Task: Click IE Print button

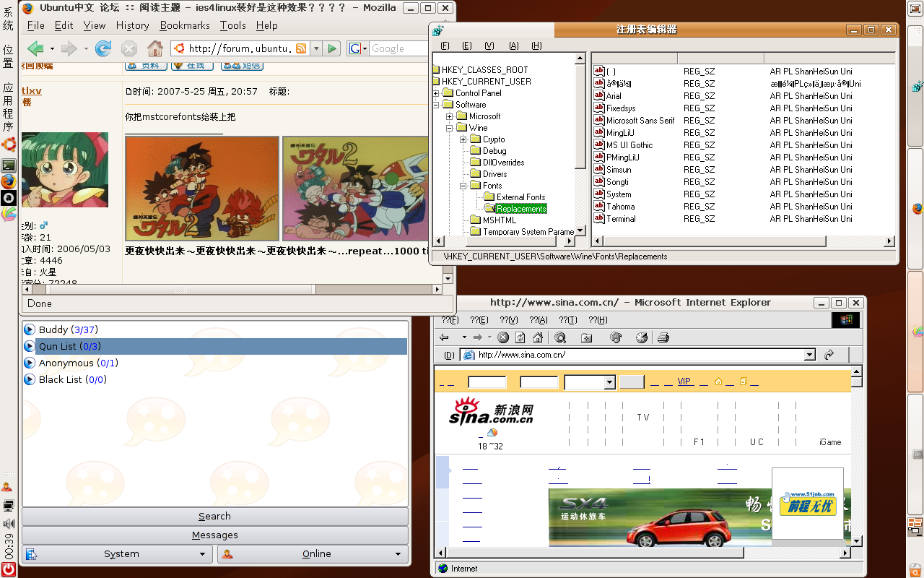Action: pyautogui.click(x=663, y=337)
